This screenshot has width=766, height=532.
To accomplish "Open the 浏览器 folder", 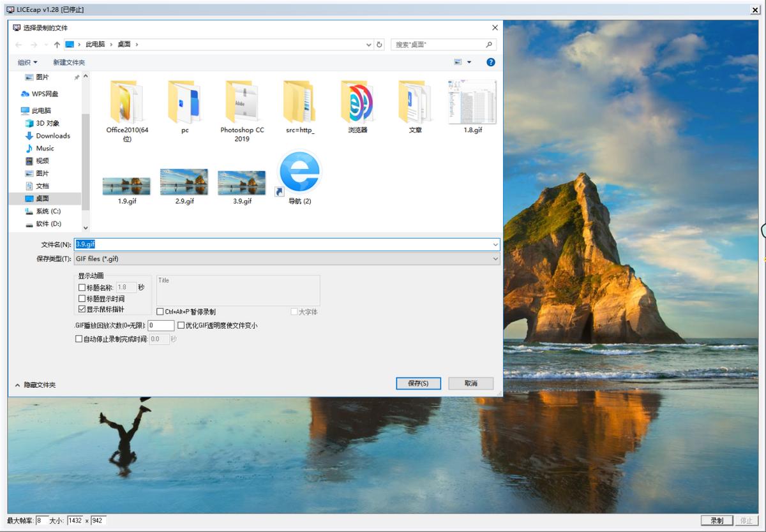I will point(357,107).
